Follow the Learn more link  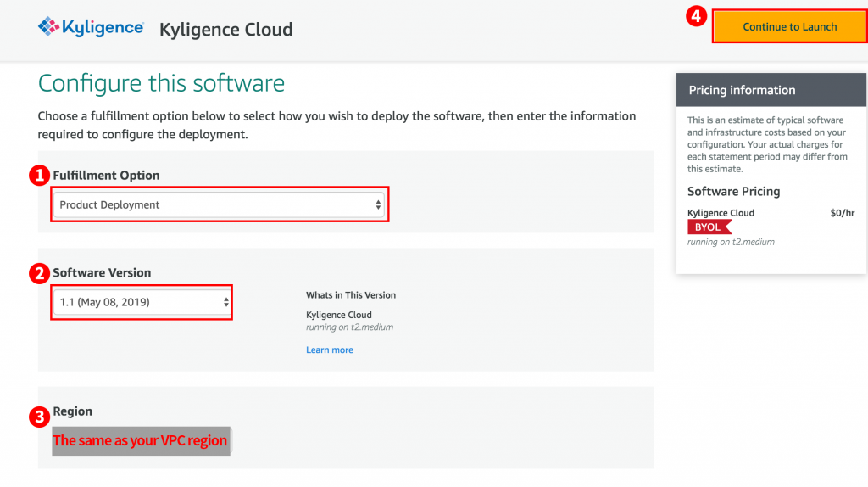click(x=330, y=350)
